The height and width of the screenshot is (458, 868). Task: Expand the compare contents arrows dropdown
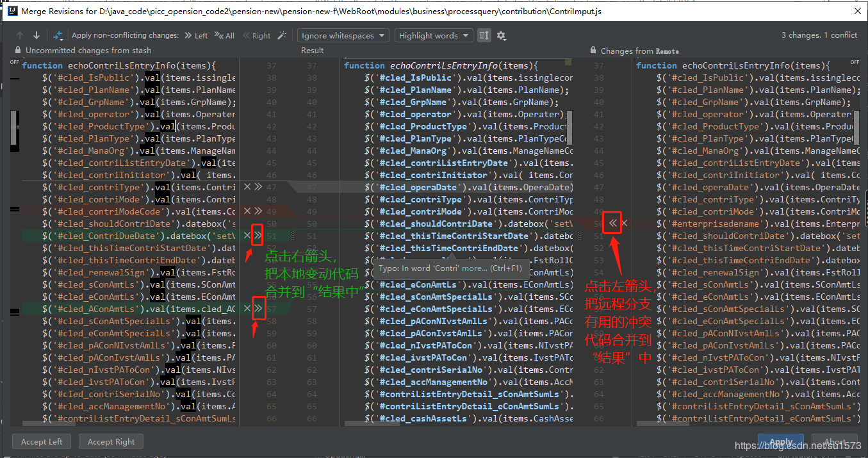58,36
